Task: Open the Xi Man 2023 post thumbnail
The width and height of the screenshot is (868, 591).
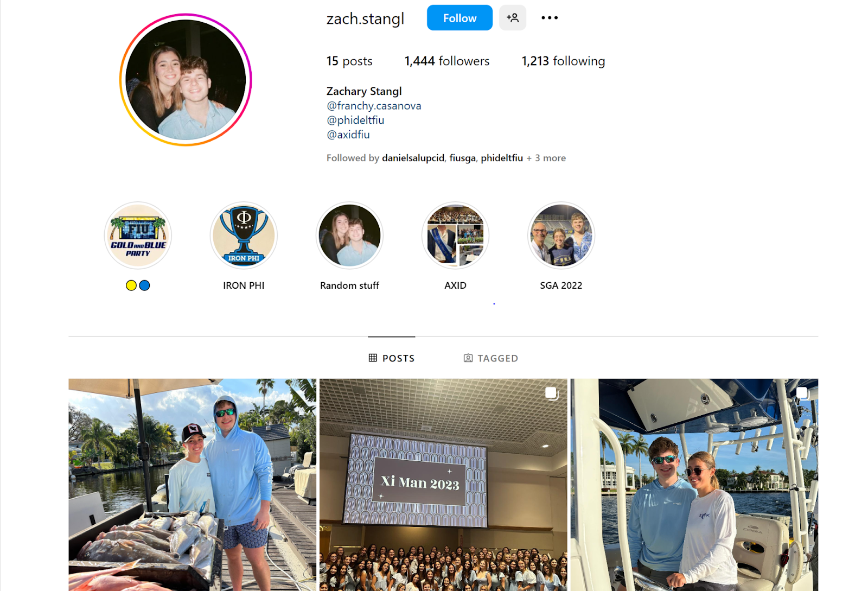Action: click(x=443, y=485)
